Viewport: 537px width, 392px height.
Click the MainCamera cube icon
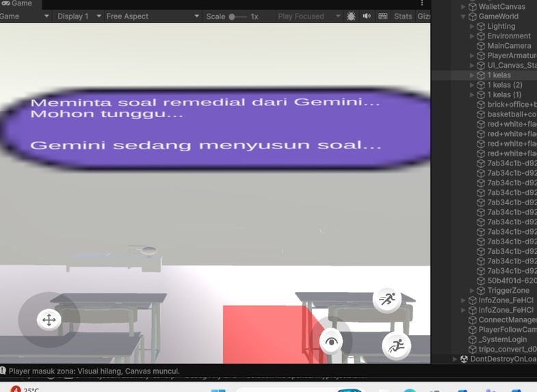pos(481,46)
